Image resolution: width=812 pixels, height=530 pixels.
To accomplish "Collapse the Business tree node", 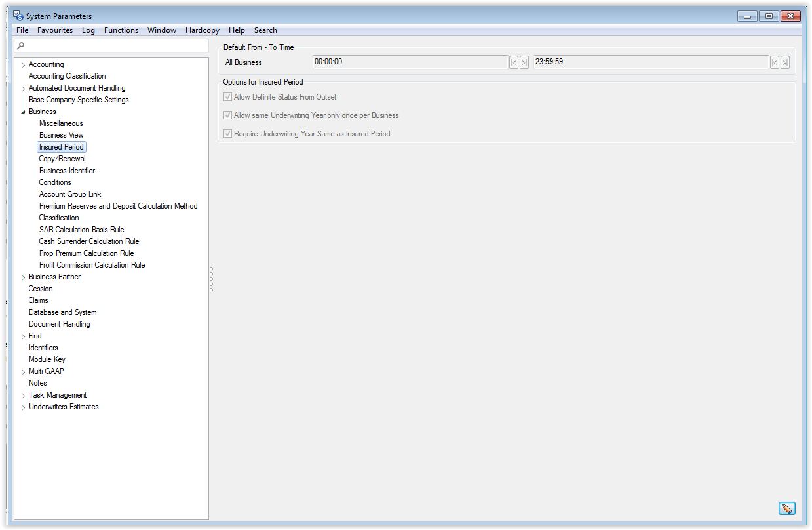I will point(23,112).
